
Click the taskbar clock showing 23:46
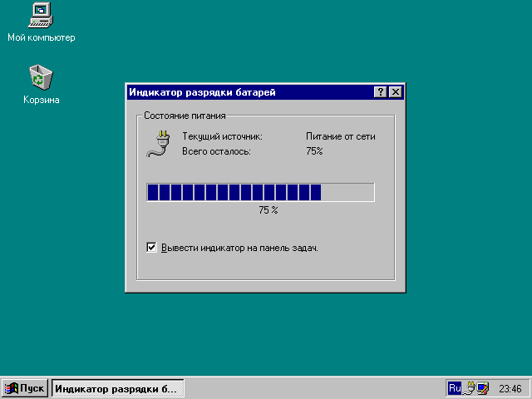point(510,388)
